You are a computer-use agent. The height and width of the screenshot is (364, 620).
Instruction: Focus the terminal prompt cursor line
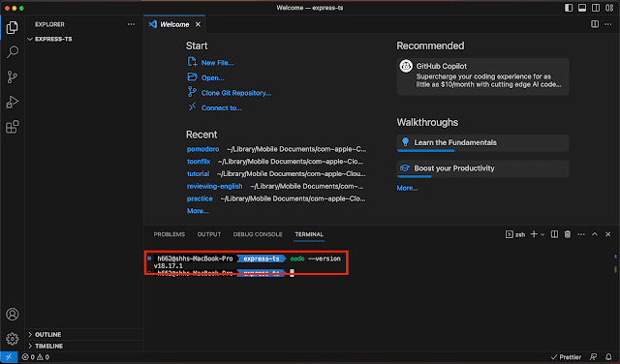pos(293,273)
